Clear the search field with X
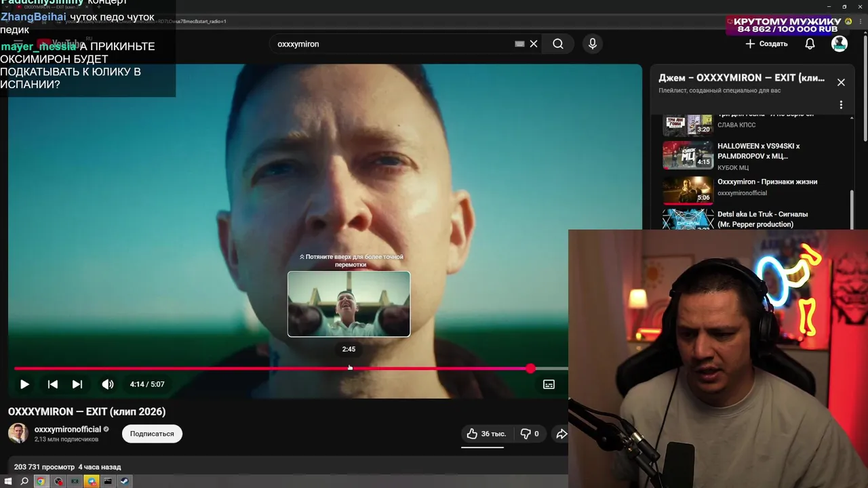The height and width of the screenshot is (488, 868). pyautogui.click(x=534, y=44)
